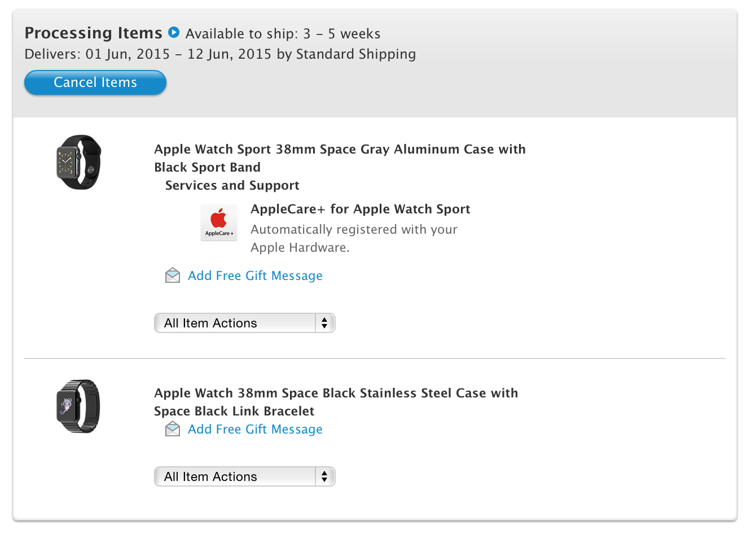Click the AppleCare+ logo icon
Viewport: 756px width, 534px height.
tap(219, 223)
